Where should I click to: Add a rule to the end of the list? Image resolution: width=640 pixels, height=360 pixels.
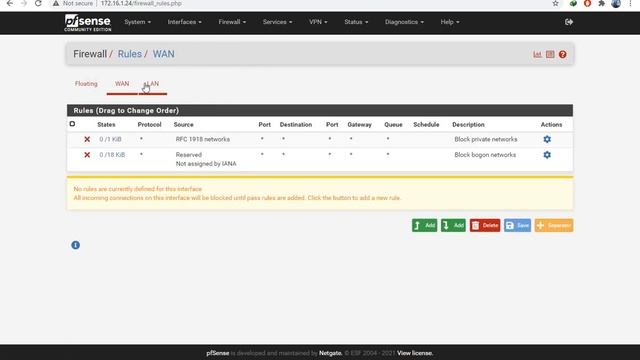pyautogui.click(x=453, y=225)
